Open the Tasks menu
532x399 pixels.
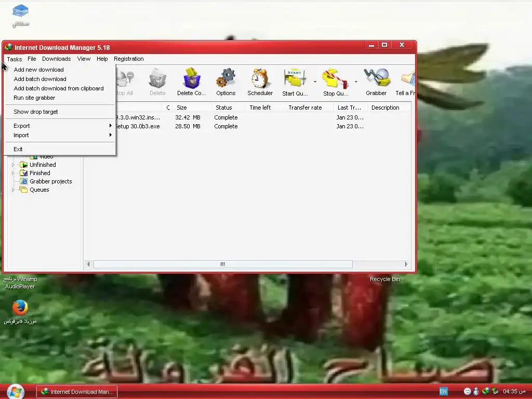[x=14, y=59]
